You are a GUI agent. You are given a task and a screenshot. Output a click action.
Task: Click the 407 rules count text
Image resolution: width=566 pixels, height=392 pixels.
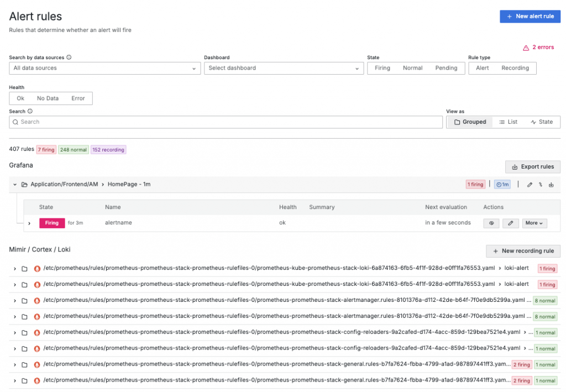pos(22,149)
